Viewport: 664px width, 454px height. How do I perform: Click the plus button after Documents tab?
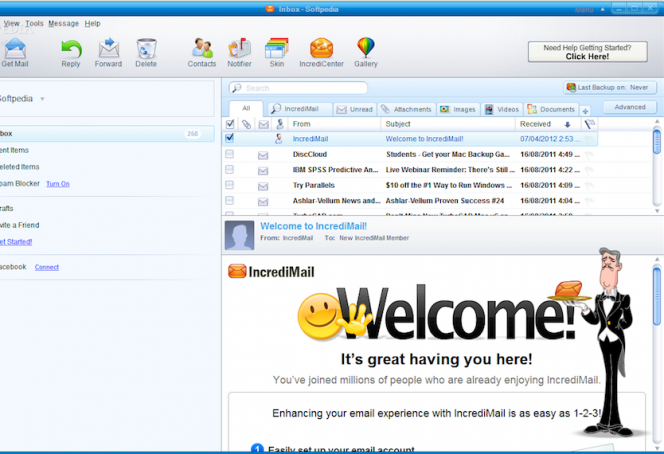585,110
